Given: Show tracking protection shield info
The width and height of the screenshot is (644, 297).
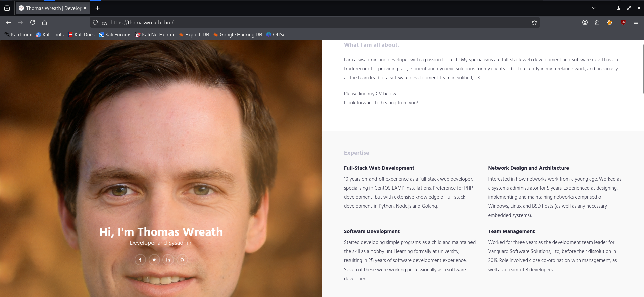Looking at the screenshot, I should 95,22.
